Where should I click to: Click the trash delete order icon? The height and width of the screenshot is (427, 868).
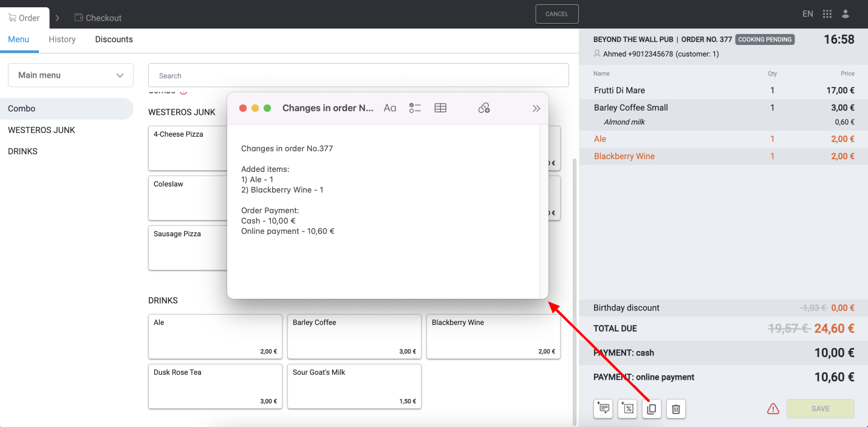(x=675, y=409)
